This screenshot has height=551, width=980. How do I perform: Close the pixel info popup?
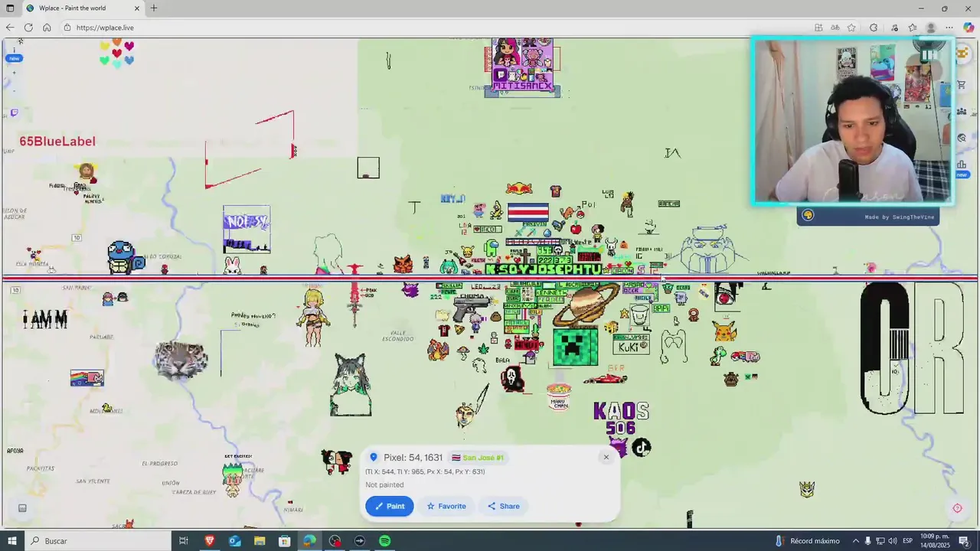(606, 457)
